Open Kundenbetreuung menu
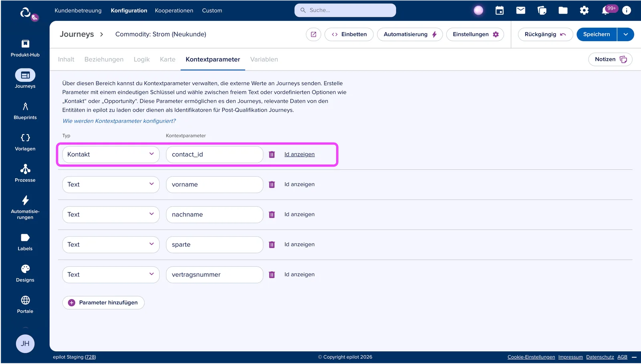Image resolution: width=641 pixels, height=364 pixels. point(78,10)
